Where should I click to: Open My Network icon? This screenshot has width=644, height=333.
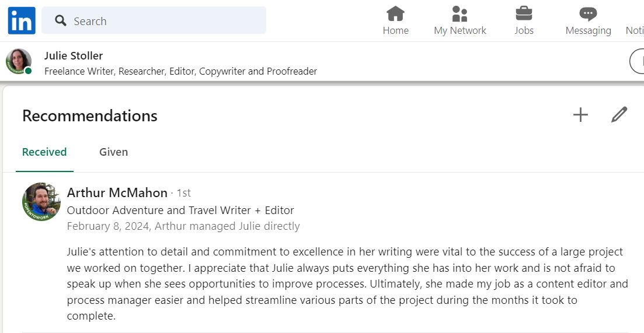(459, 14)
